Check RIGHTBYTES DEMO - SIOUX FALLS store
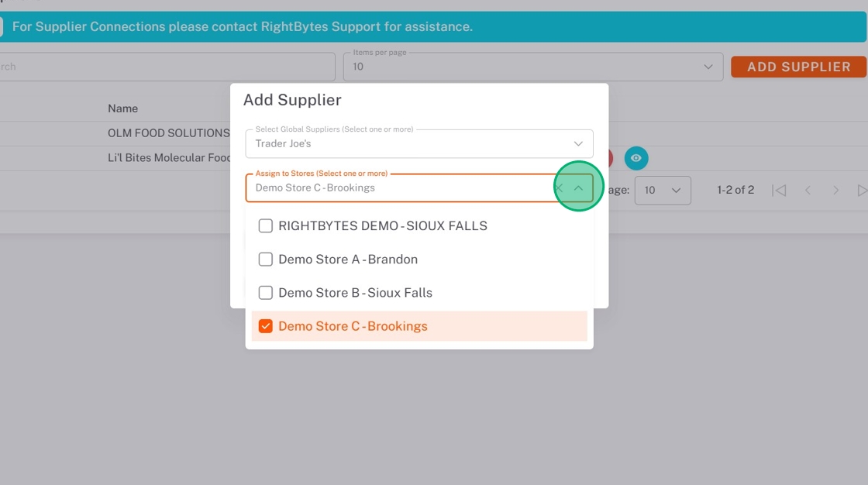 pos(266,226)
